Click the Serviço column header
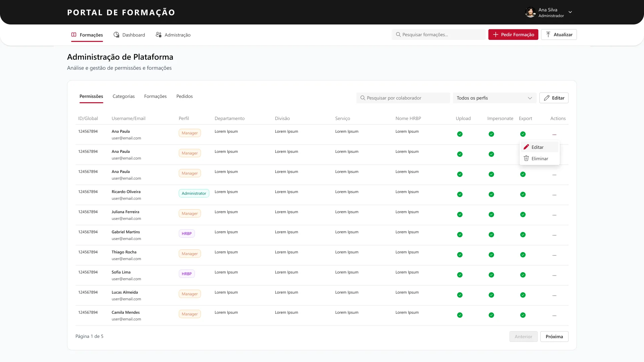This screenshot has width=644, height=362. (342, 119)
